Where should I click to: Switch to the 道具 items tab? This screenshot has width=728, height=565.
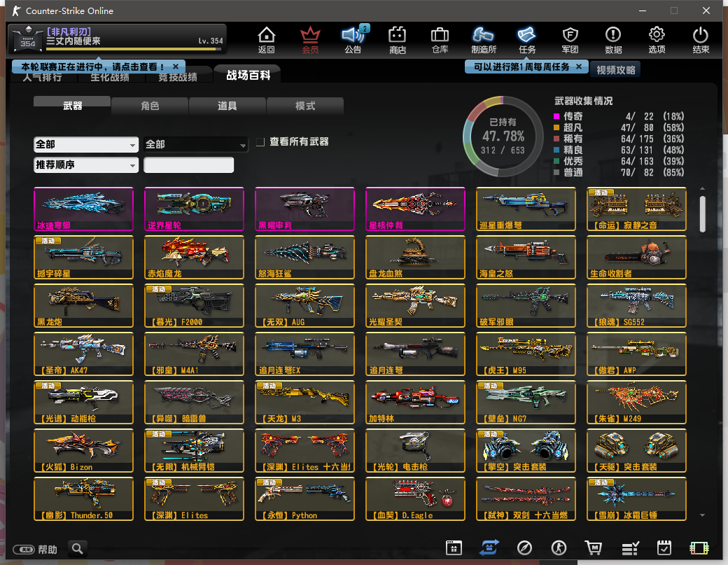[x=227, y=106]
